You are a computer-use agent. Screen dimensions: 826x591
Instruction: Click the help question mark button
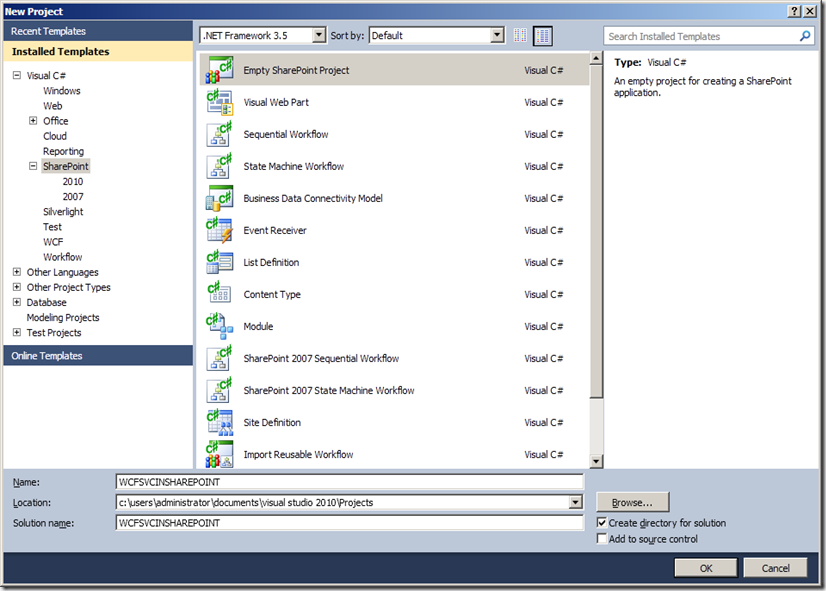[x=794, y=11]
